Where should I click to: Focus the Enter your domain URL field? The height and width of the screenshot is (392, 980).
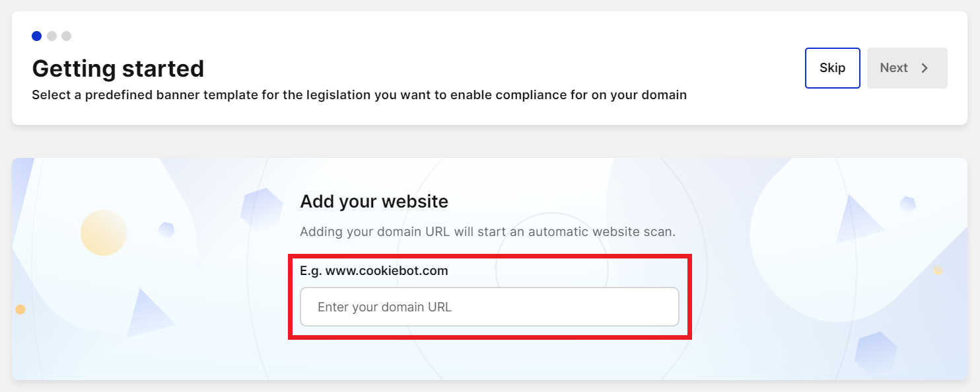pyautogui.click(x=489, y=307)
